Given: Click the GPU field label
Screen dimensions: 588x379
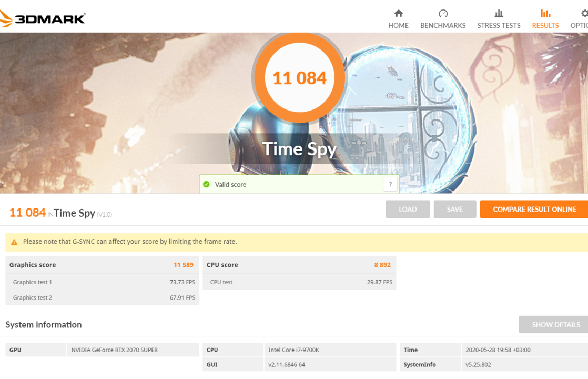Looking at the screenshot, I should pyautogui.click(x=15, y=350).
